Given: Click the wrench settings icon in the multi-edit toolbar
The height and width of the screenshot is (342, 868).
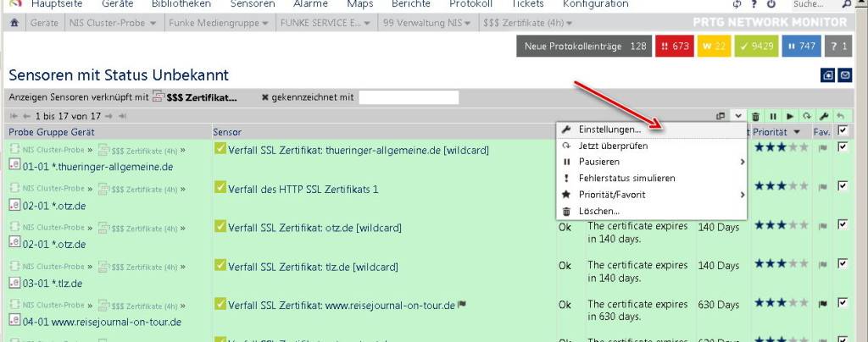Looking at the screenshot, I should pyautogui.click(x=824, y=116).
